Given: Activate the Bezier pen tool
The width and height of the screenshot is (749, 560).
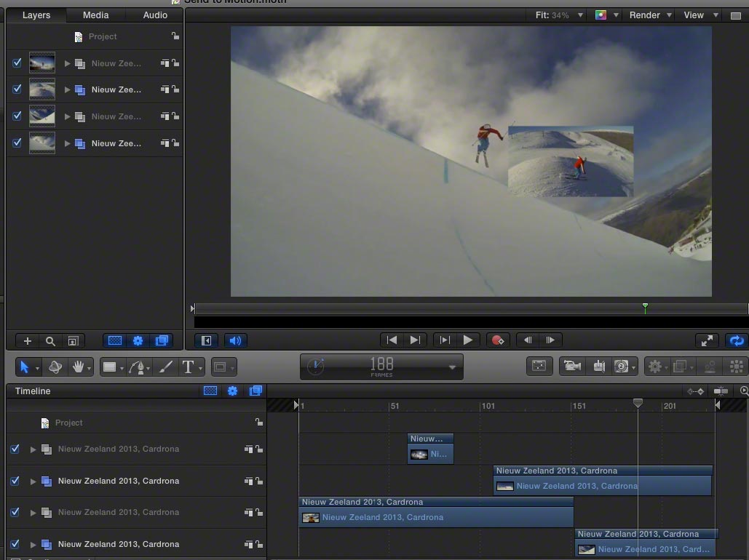Looking at the screenshot, I should point(137,367).
